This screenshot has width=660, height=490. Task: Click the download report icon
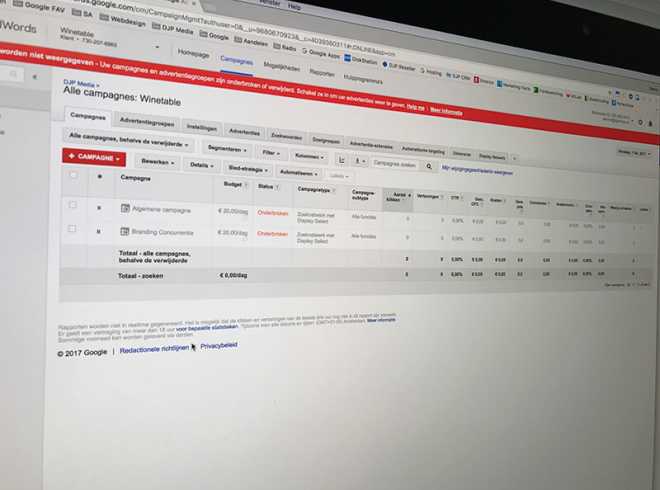point(358,159)
